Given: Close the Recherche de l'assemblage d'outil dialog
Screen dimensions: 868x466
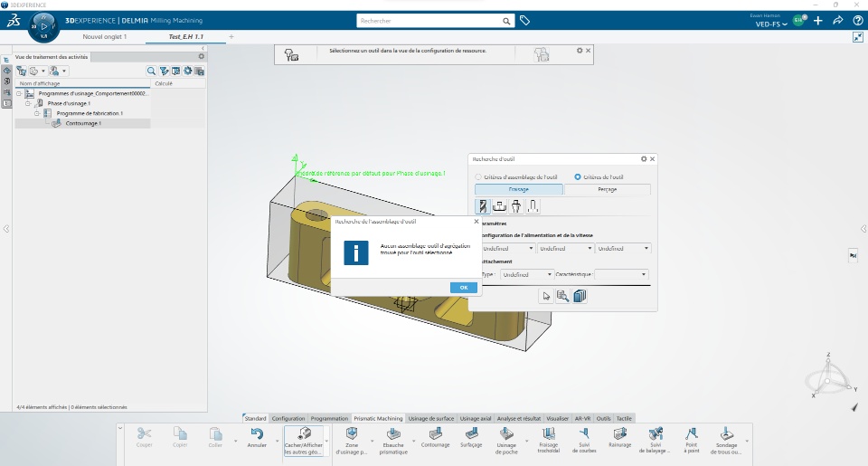Looking at the screenshot, I should (476, 221).
